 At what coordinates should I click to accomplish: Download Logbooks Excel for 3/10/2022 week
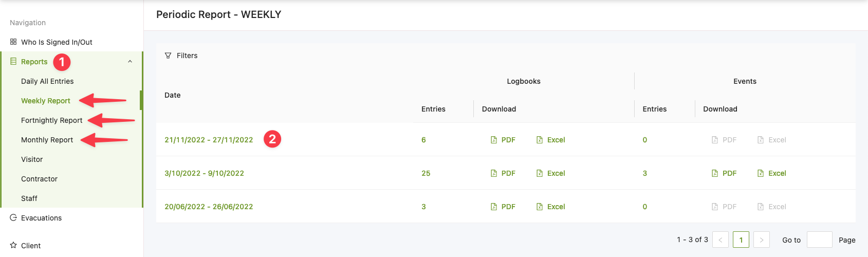tap(550, 173)
